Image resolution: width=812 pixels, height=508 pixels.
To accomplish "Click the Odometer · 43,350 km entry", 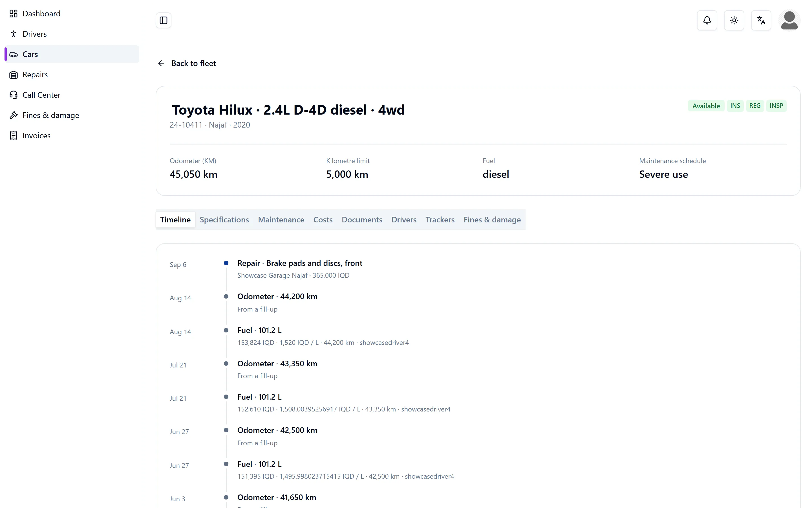I will pos(277,364).
